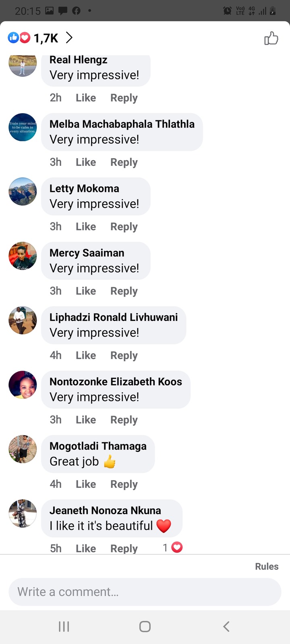This screenshot has width=290, height=644.
Task: Open Melba Machabaphala Thlathla's profile picture
Action: 23,127
